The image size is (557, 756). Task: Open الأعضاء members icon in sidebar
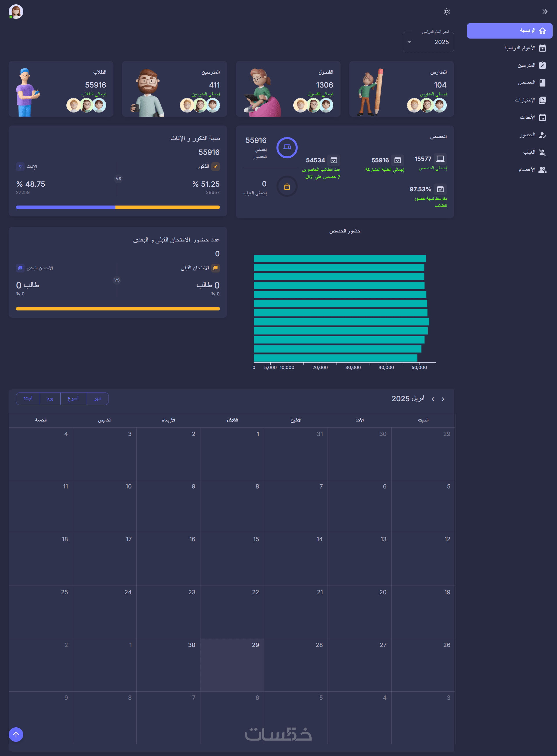[x=542, y=170]
